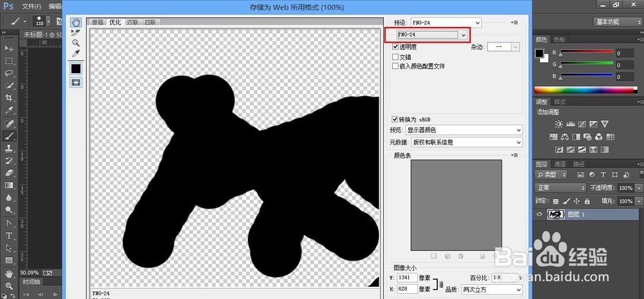Select the Zoom tool in the Save for Web dialog

76,42
